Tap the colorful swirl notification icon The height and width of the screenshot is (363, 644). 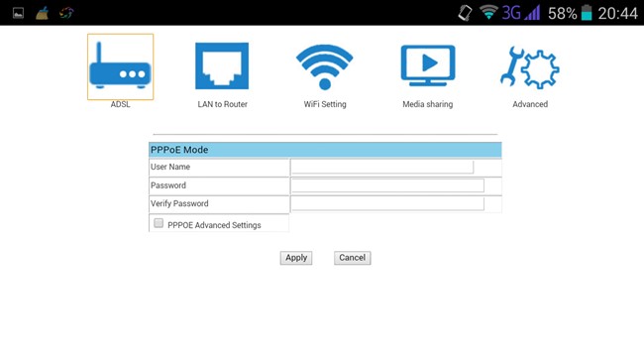(x=66, y=13)
